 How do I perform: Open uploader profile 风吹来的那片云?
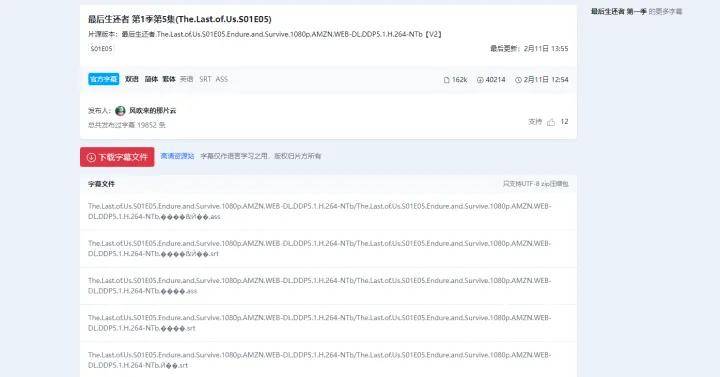pos(152,111)
